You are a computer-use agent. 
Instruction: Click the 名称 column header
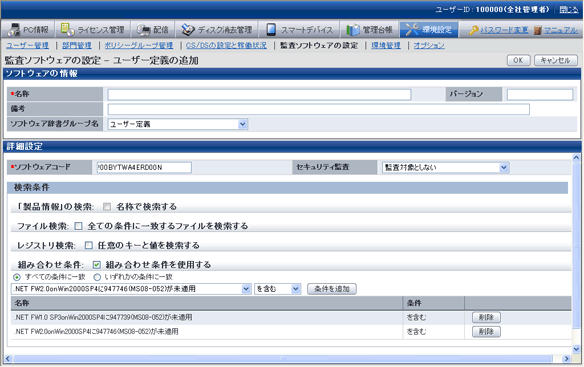pos(207,303)
